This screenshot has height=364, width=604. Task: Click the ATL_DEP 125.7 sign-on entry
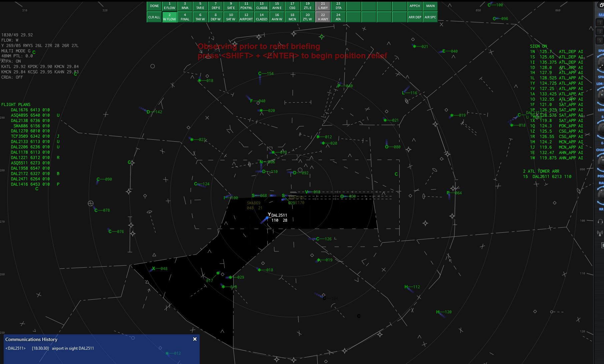point(556,52)
